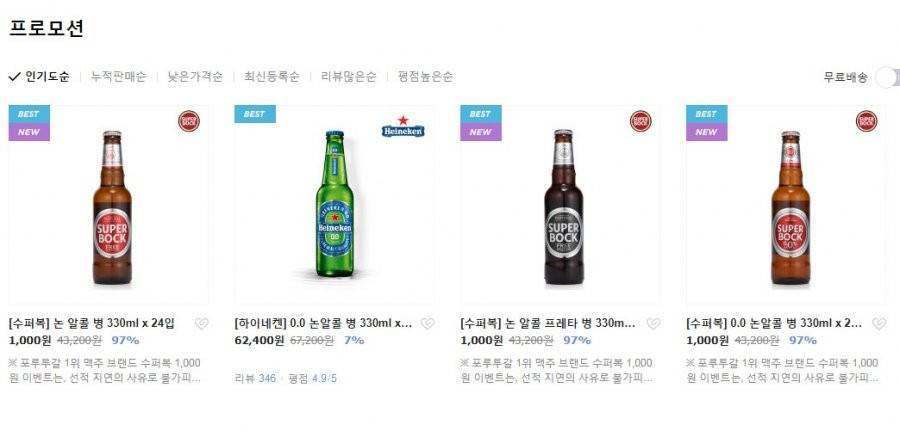Click Super Bock logo on the black Preta card

[x=641, y=121]
